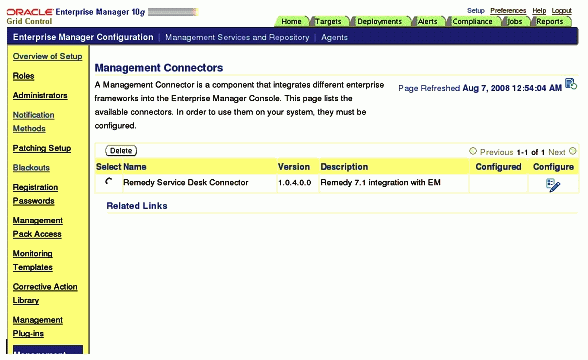Click 'Remedy 7.1 integration with EM' description
The height and width of the screenshot is (360, 588).
pos(380,183)
